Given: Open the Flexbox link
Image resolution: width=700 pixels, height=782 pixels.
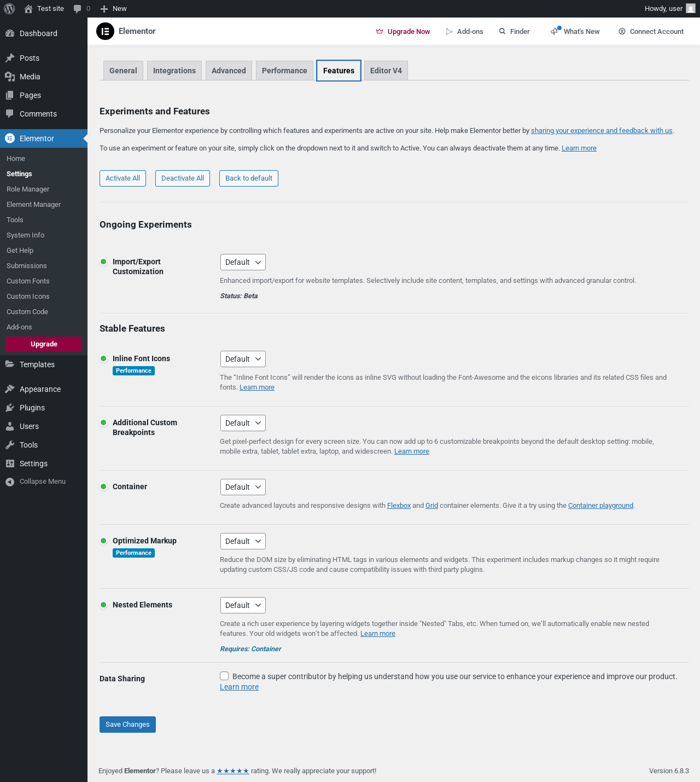Looking at the screenshot, I should [x=399, y=506].
